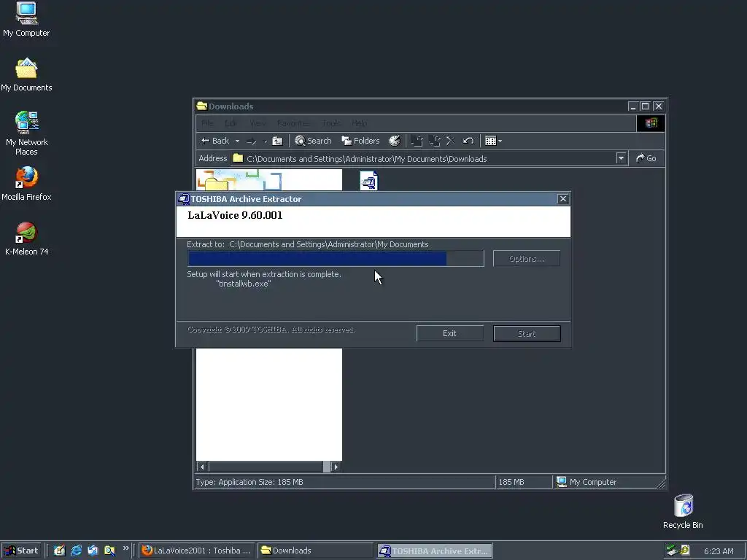The image size is (747, 560).
Task: Click the extraction progress bar
Action: (336, 259)
